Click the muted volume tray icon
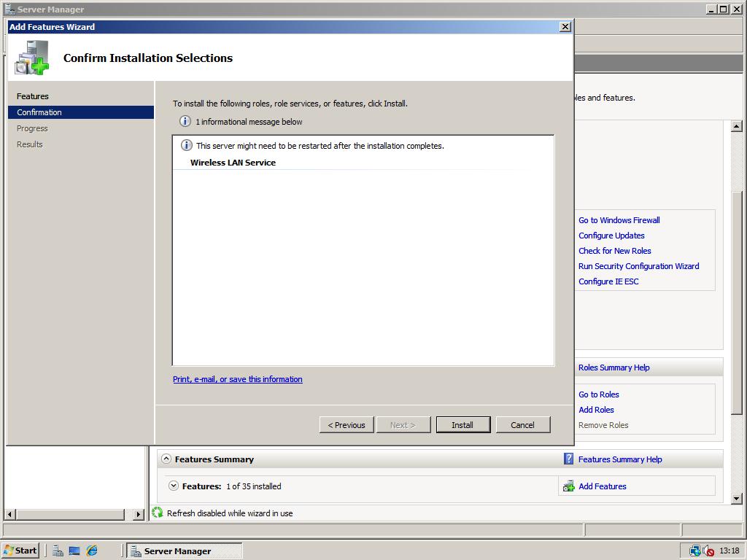Image resolution: width=747 pixels, height=560 pixels. 708,551
